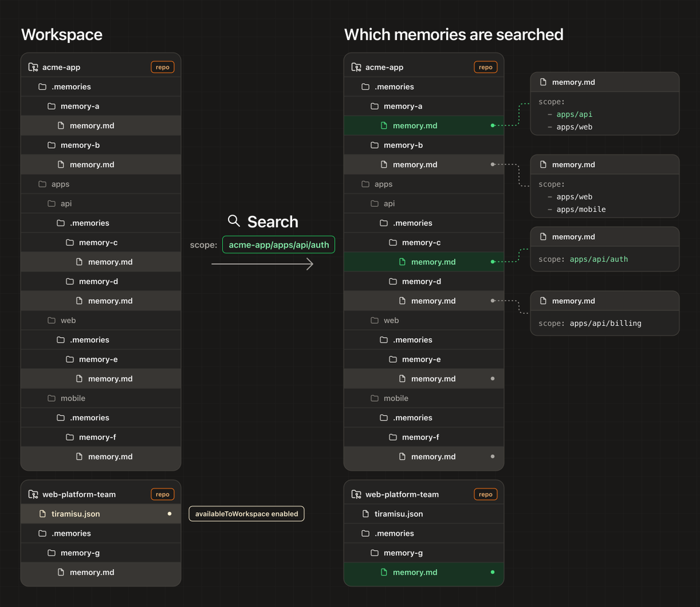700x607 pixels.
Task: Click green file icon under memory-g, searched panel
Action: 384,572
